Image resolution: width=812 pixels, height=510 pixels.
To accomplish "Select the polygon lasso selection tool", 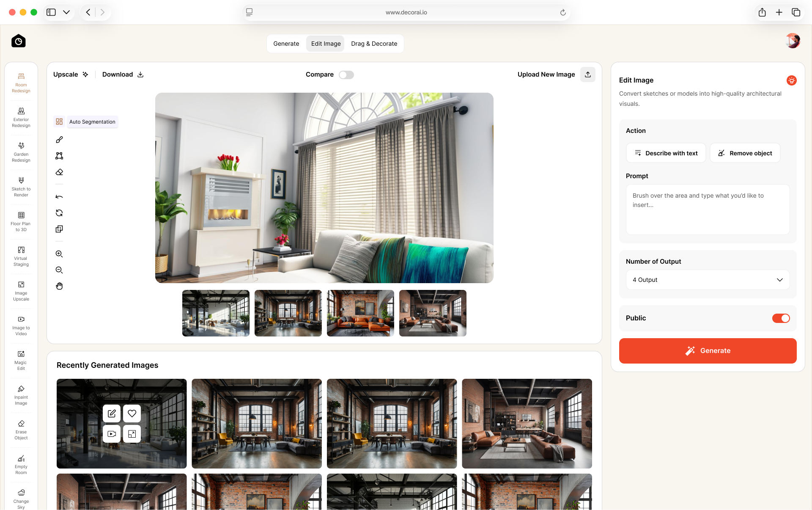I will pos(59,156).
